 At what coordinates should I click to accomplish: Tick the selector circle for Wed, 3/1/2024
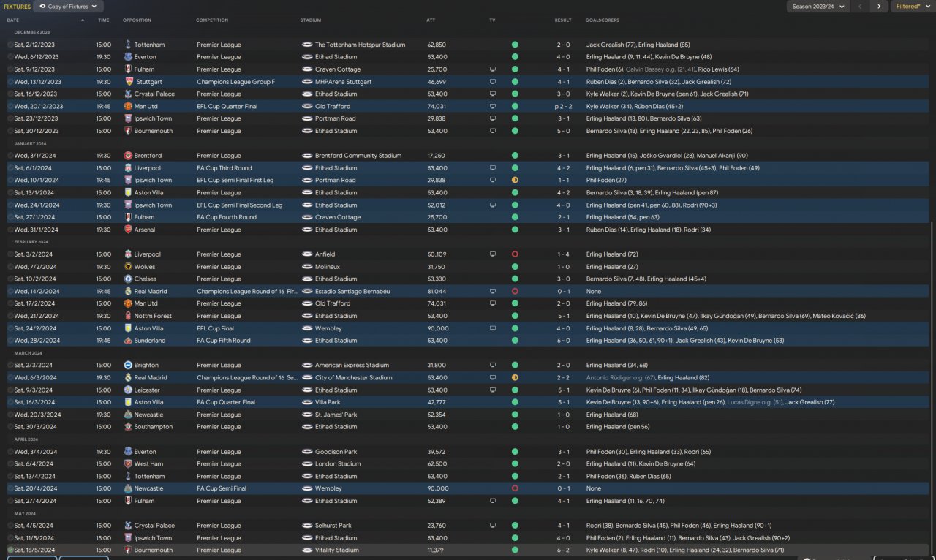(10, 156)
